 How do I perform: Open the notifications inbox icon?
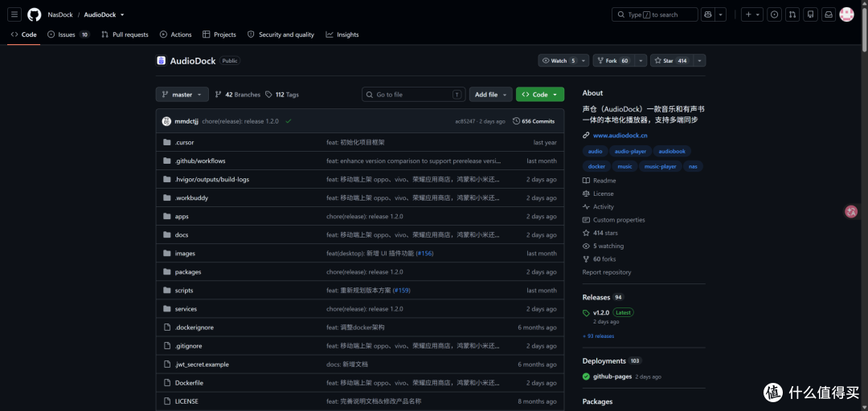pos(829,14)
